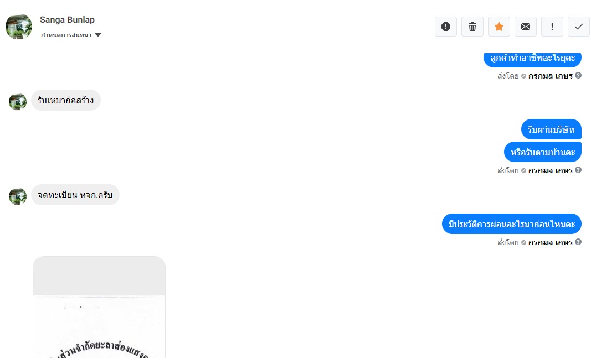Viewport: 591px width, 364px height.
Task: Click the รับผ่านบริษัท blue message bubble
Action: click(551, 129)
